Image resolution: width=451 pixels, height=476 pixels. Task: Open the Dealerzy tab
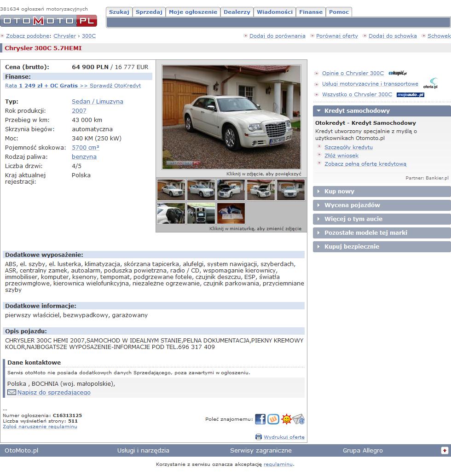(x=237, y=12)
